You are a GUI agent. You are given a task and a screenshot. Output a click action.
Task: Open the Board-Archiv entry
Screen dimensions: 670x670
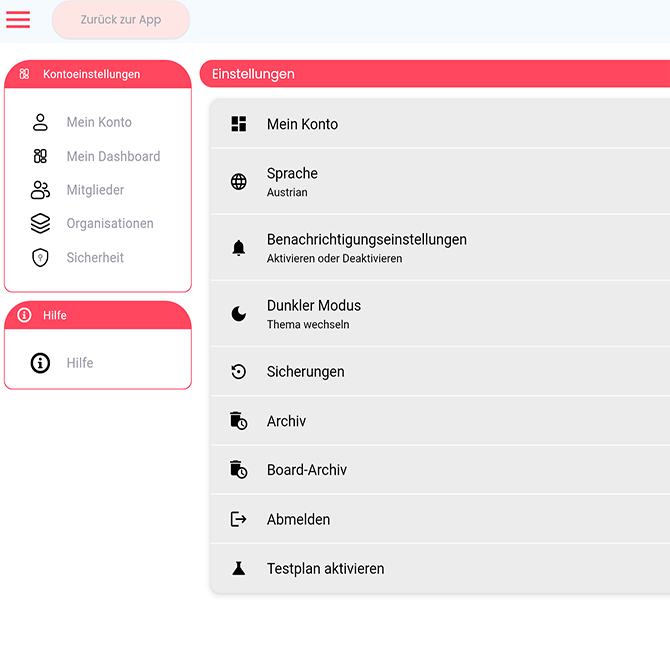[x=440, y=470]
